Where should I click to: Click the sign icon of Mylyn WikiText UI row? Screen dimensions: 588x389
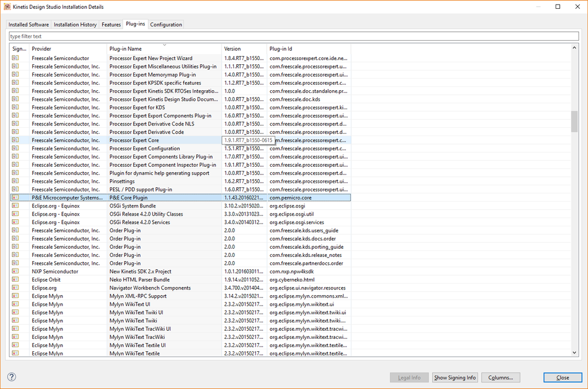click(15, 304)
